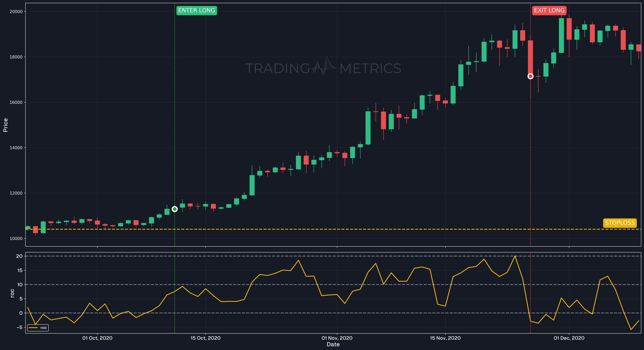Image resolution: width=644 pixels, height=350 pixels.
Task: Click the 01 Dec, 2020 date label
Action: 569,338
